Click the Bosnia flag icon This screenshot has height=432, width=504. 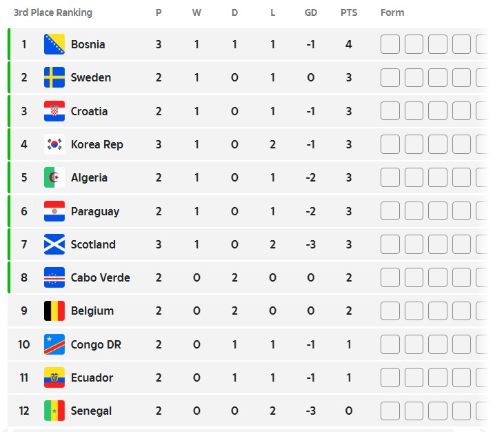coord(54,44)
